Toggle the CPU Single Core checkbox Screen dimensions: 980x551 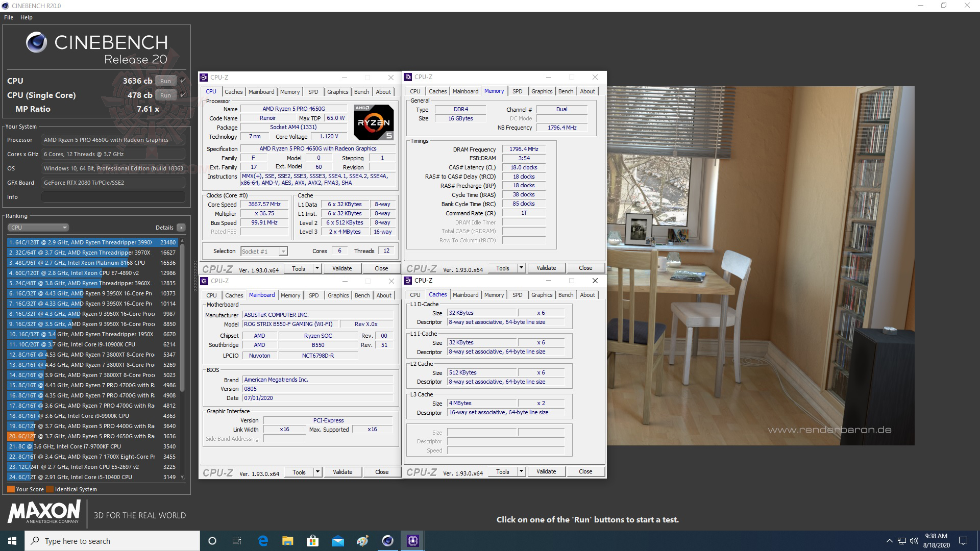click(183, 95)
